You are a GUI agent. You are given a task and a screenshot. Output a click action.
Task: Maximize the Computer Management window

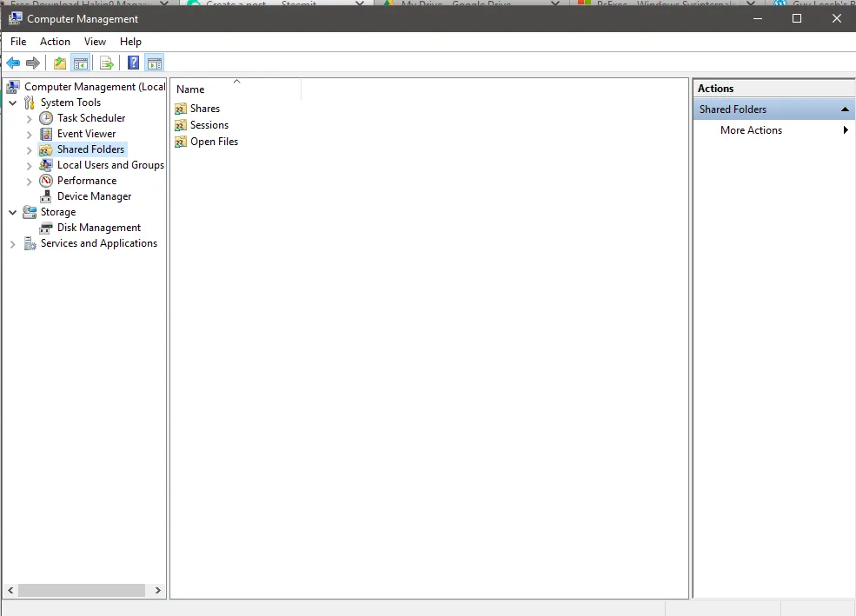[797, 18]
